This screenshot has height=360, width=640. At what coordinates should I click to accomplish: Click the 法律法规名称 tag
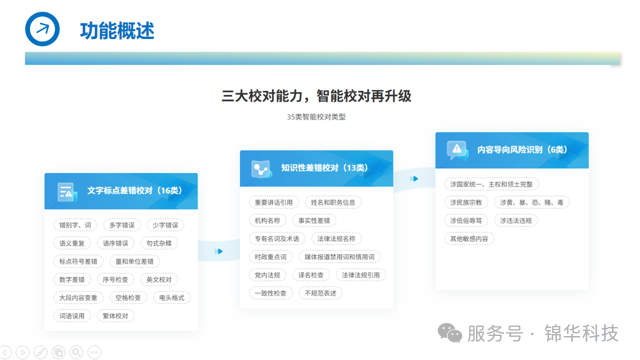click(336, 238)
